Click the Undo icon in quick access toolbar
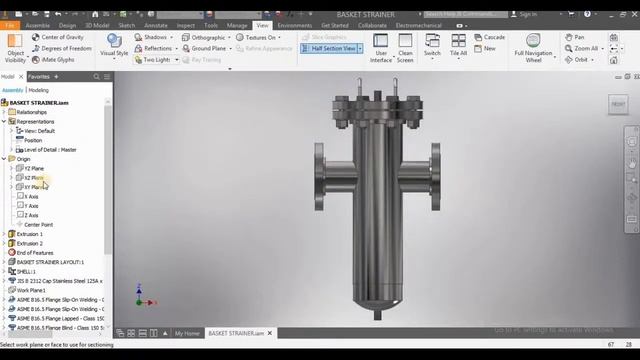The width and height of the screenshot is (640, 360). (58, 14)
